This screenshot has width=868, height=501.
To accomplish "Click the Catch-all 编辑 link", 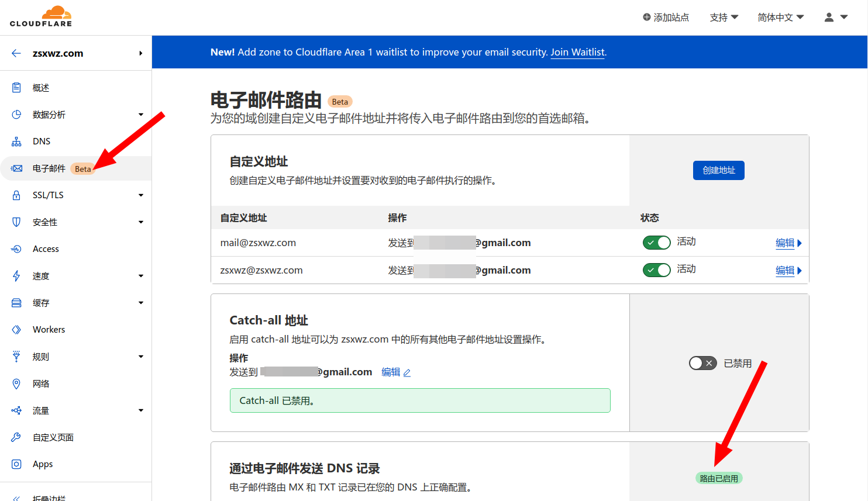I will tap(396, 372).
